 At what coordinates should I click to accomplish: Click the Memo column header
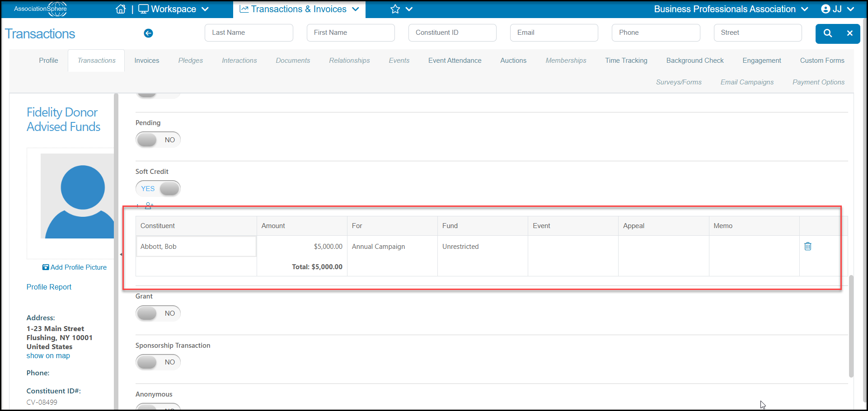pos(754,226)
